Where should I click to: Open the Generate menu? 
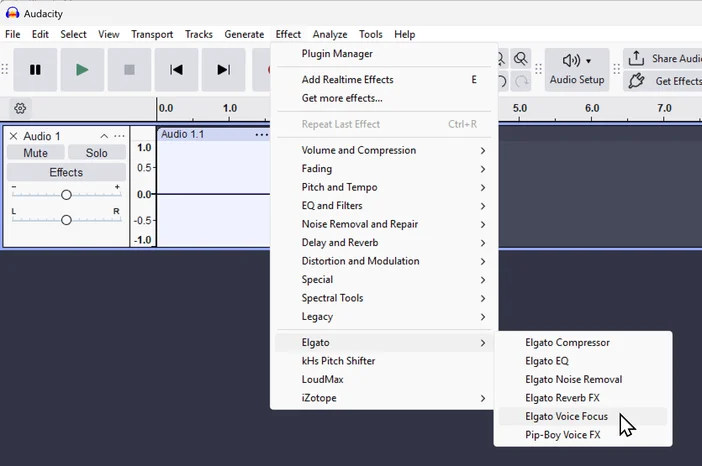[x=244, y=34]
